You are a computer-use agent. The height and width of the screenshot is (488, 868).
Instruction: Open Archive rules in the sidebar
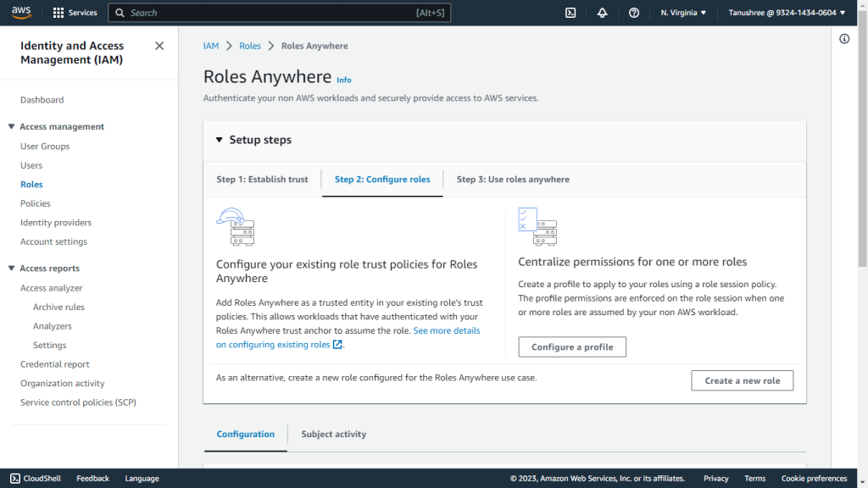coord(58,307)
